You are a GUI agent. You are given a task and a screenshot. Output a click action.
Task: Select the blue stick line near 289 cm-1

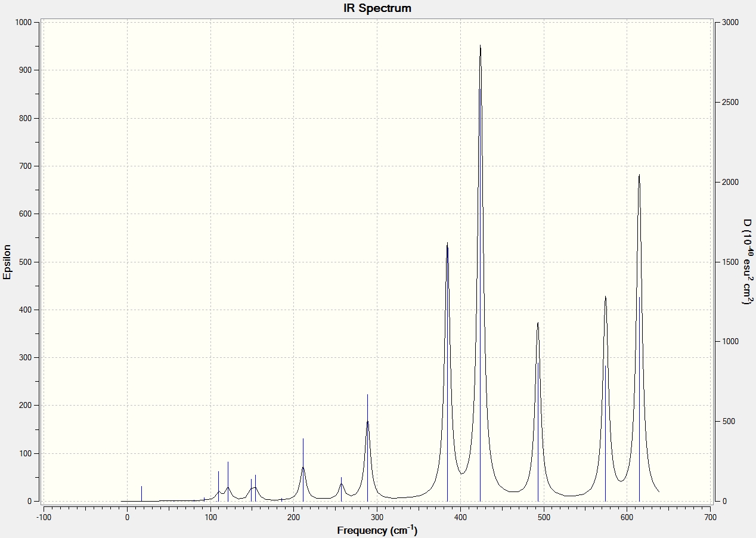pos(367,447)
